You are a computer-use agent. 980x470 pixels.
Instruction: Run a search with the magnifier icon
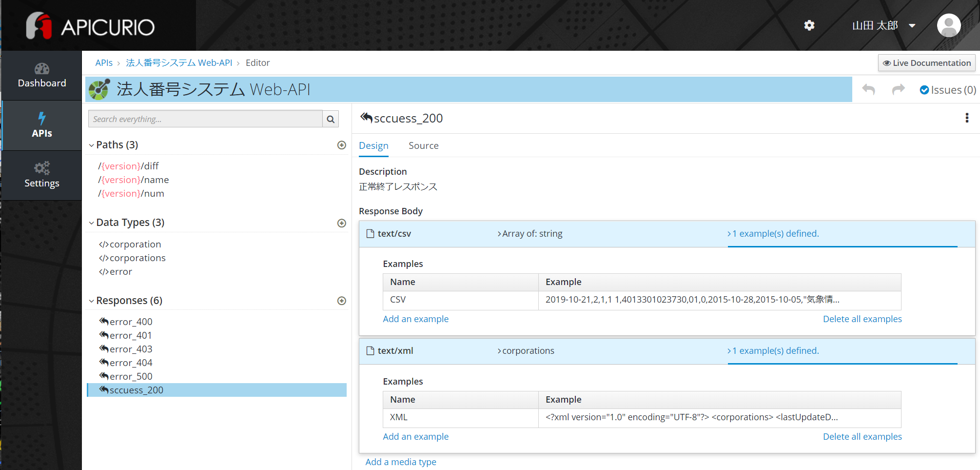(x=331, y=119)
